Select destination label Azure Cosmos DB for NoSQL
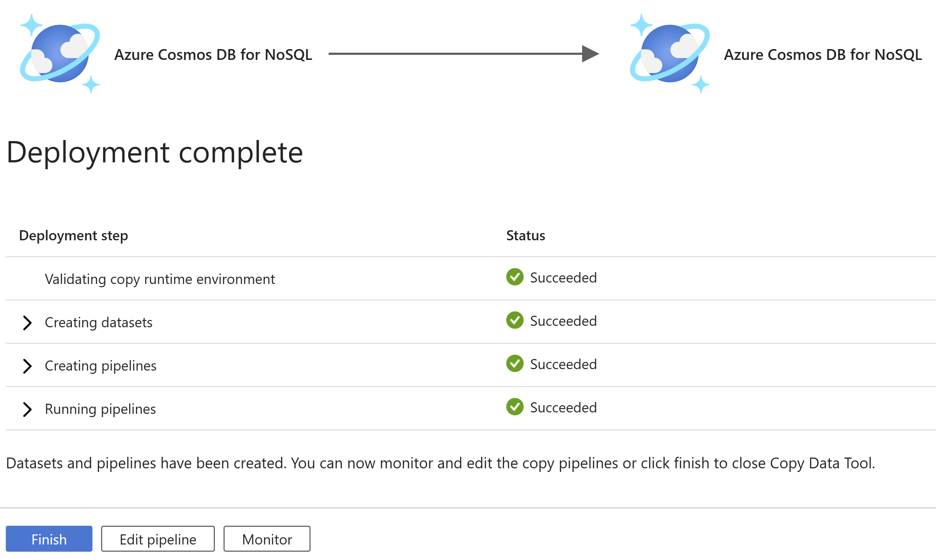The width and height of the screenshot is (936, 560). tap(823, 55)
